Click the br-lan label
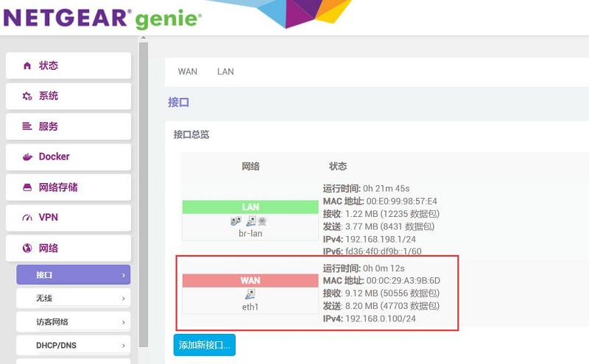 coord(250,233)
